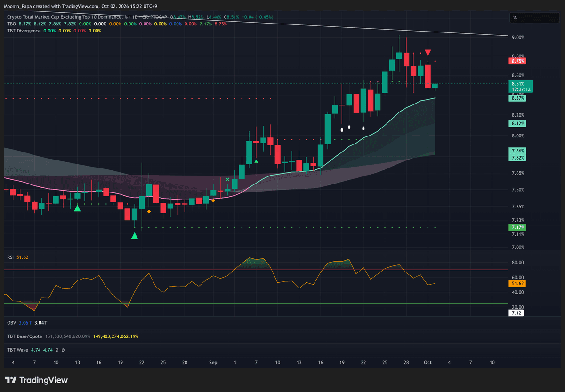Click the green 8.51% current price axis label
565x392 pixels.
(x=520, y=83)
